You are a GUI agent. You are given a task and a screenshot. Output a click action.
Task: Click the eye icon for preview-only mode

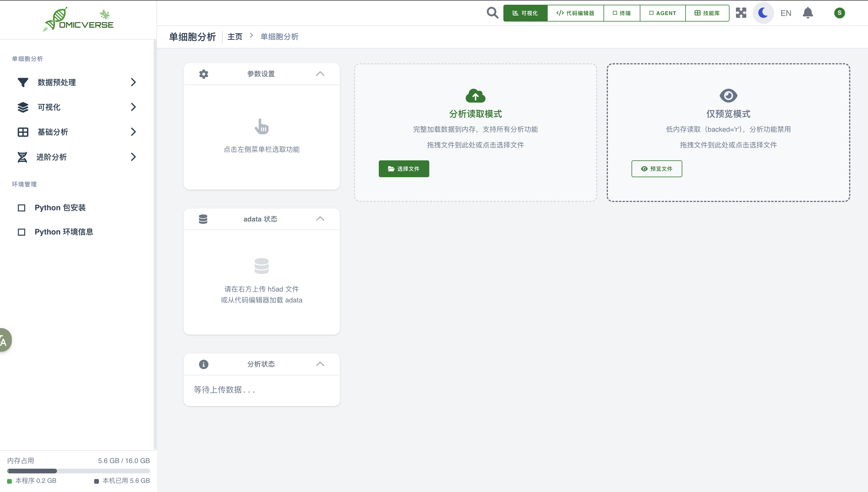[x=728, y=96]
